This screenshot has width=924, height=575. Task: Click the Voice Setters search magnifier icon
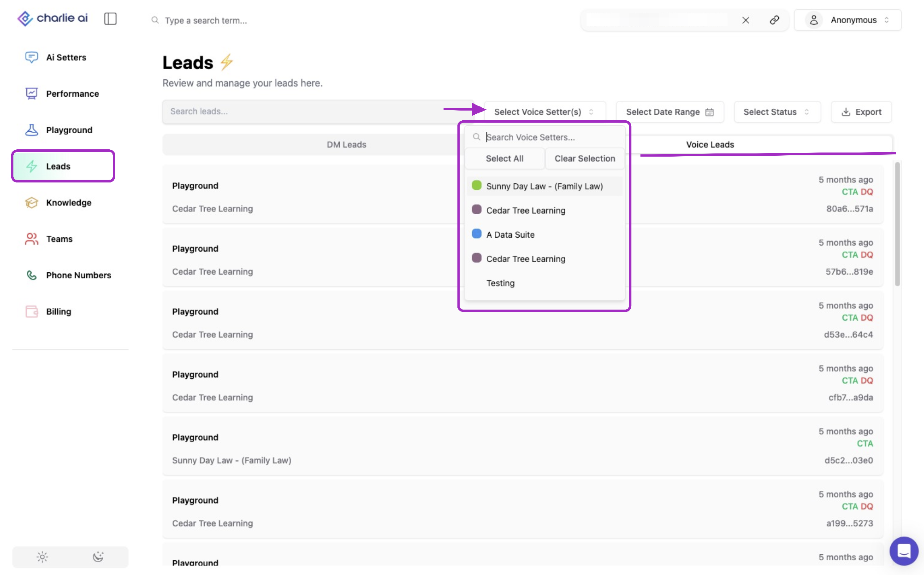click(476, 137)
